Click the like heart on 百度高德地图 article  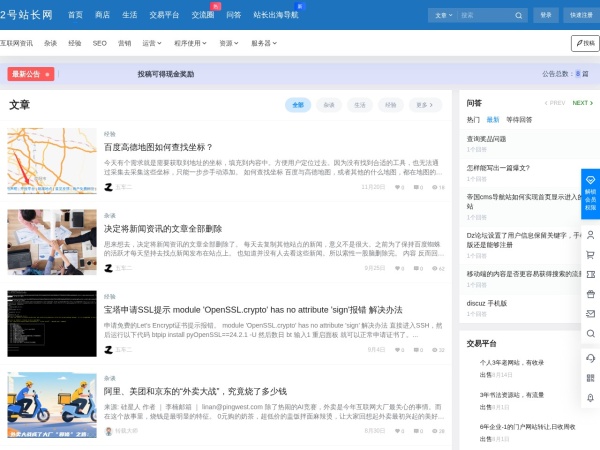397,187
